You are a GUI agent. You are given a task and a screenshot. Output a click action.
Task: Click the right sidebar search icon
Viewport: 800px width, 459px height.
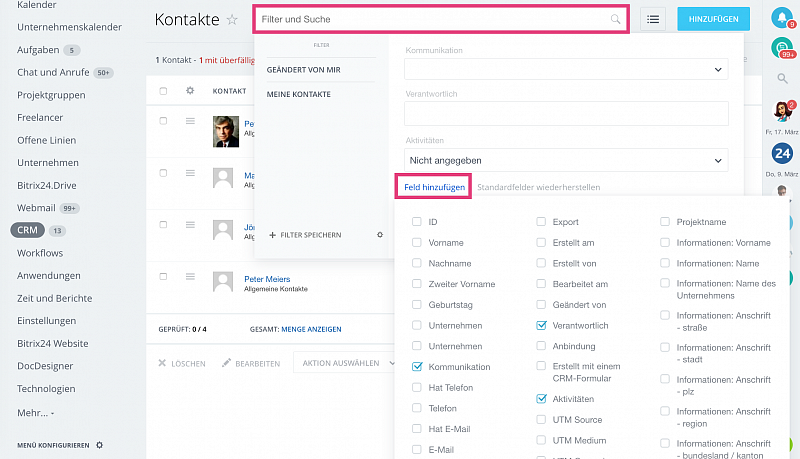pos(782,78)
